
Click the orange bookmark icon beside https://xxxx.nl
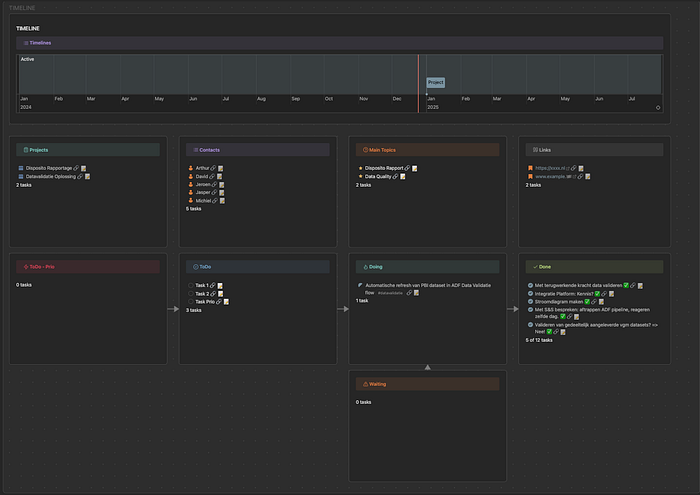tap(530, 168)
